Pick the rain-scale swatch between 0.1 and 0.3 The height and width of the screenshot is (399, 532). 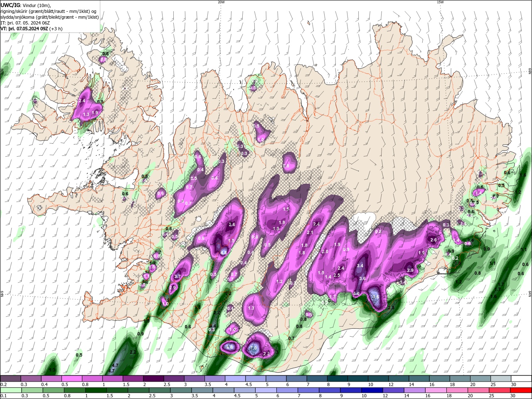11,390
